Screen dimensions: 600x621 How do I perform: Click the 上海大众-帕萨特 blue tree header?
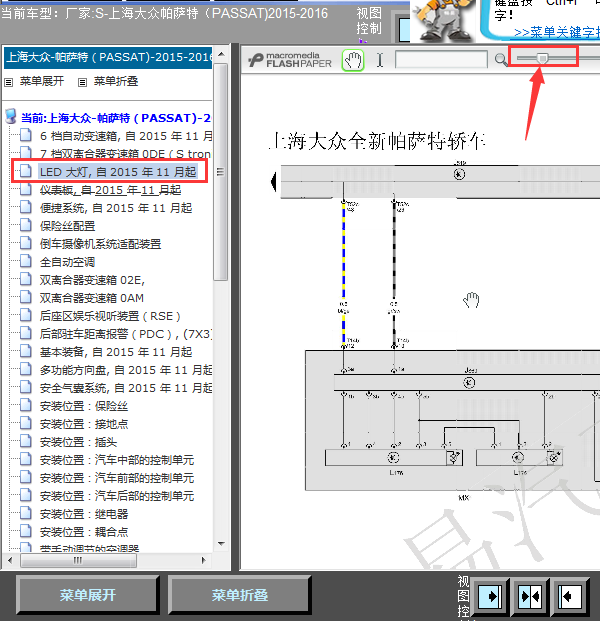[x=109, y=57]
